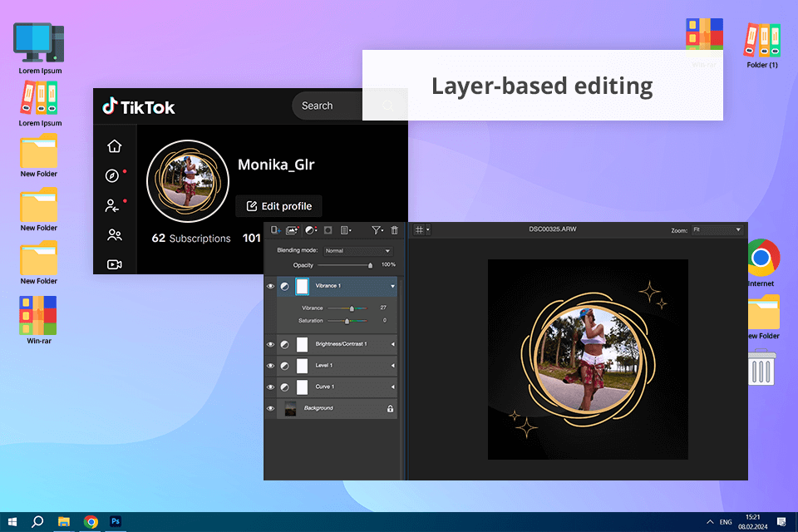Screen dimensions: 798x532
Task: Open the adjustment layer icon menu
Action: click(310, 230)
